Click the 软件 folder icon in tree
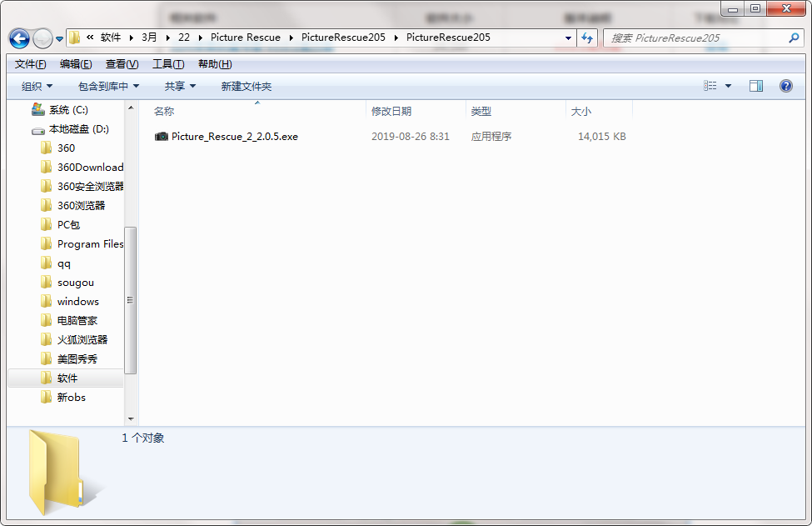The height and width of the screenshot is (526, 812). point(46,378)
